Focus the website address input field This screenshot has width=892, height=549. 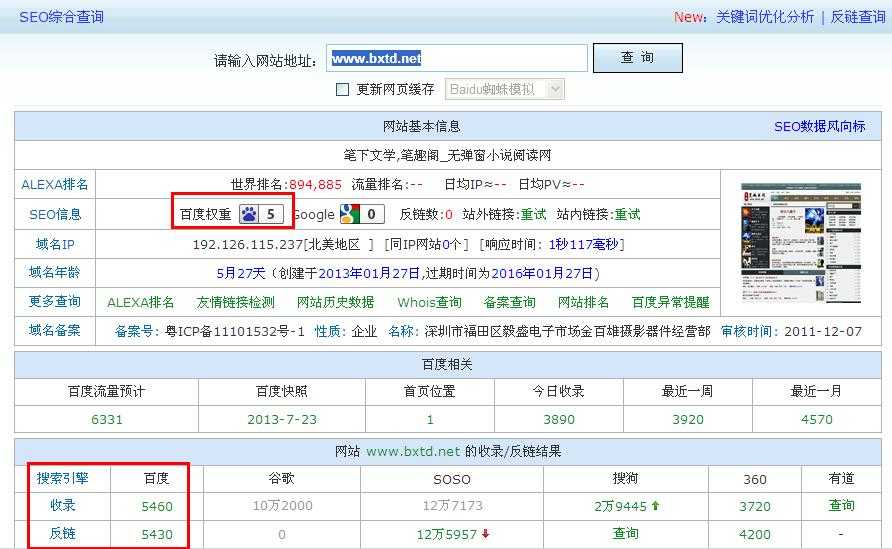pos(457,58)
